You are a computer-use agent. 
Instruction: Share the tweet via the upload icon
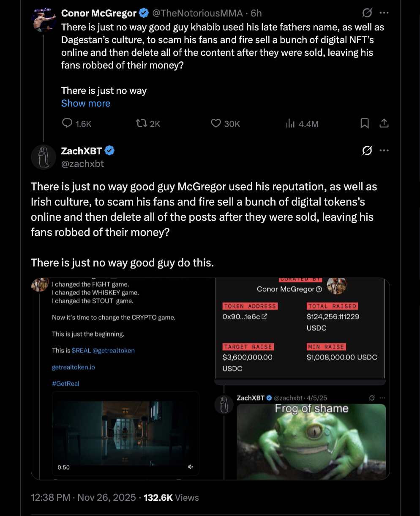tap(384, 124)
